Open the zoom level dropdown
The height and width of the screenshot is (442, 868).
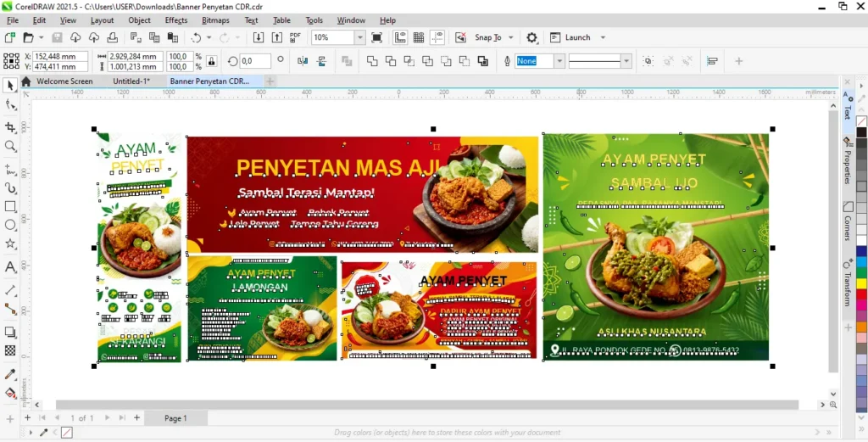click(x=360, y=37)
